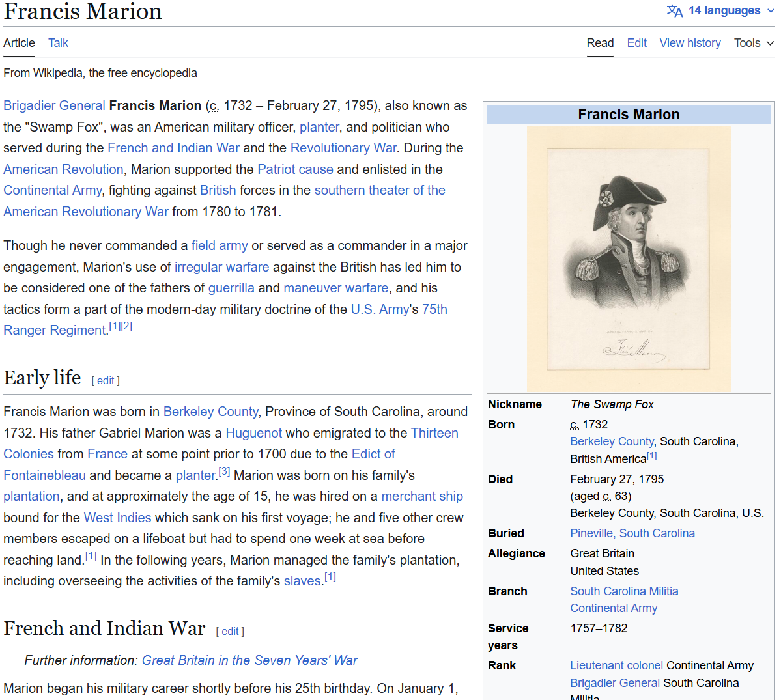Open the maneuver warfare link

pos(335,288)
